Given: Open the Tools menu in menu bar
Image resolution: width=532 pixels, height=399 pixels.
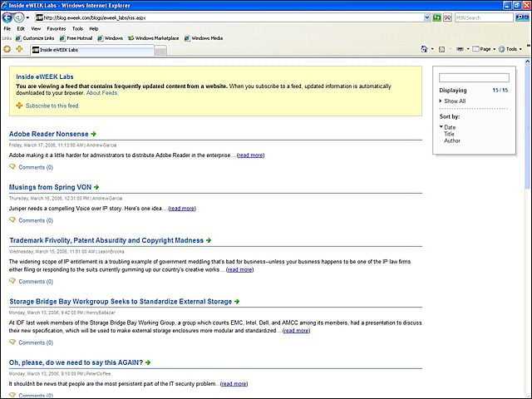Looking at the screenshot, I should tap(77, 28).
